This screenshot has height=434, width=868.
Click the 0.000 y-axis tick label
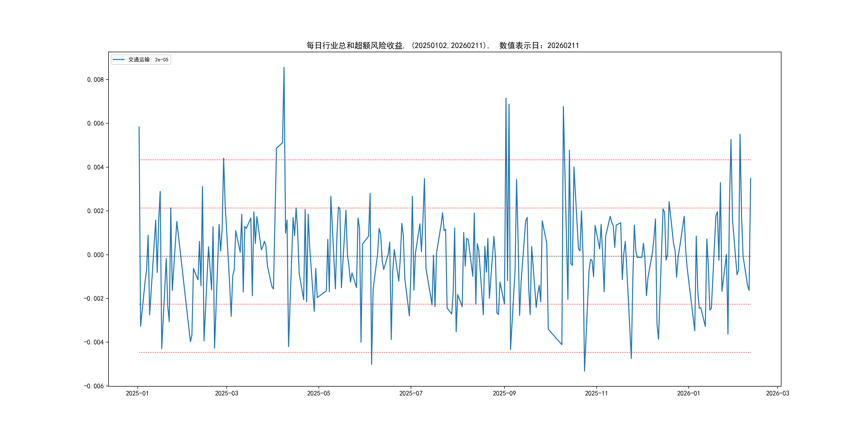[x=95, y=255]
